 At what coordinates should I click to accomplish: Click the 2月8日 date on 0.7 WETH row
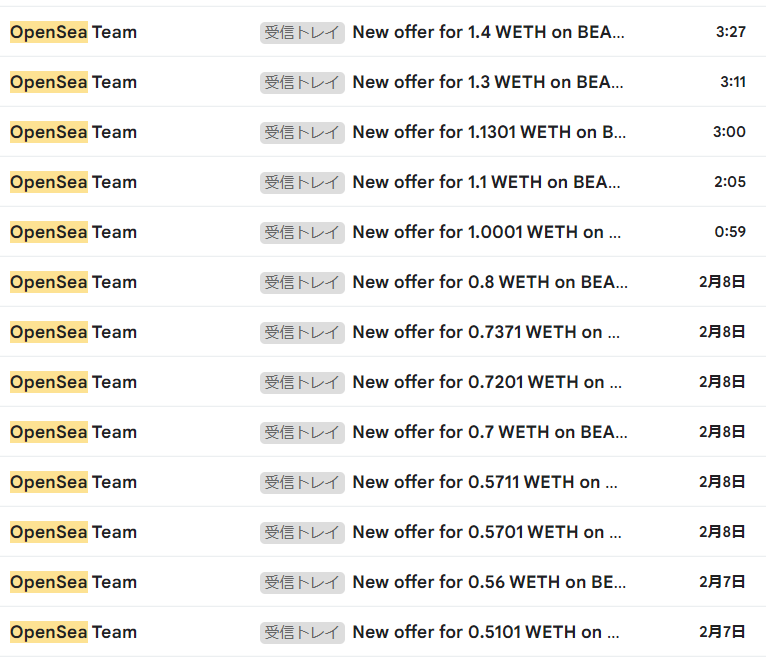point(722,432)
